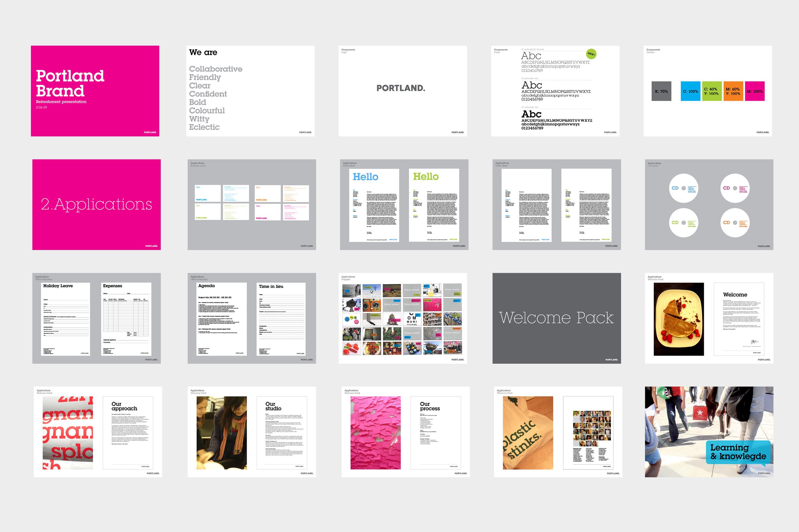Open the grey Welcome Pack slide
The image size is (799, 532).
556,318
